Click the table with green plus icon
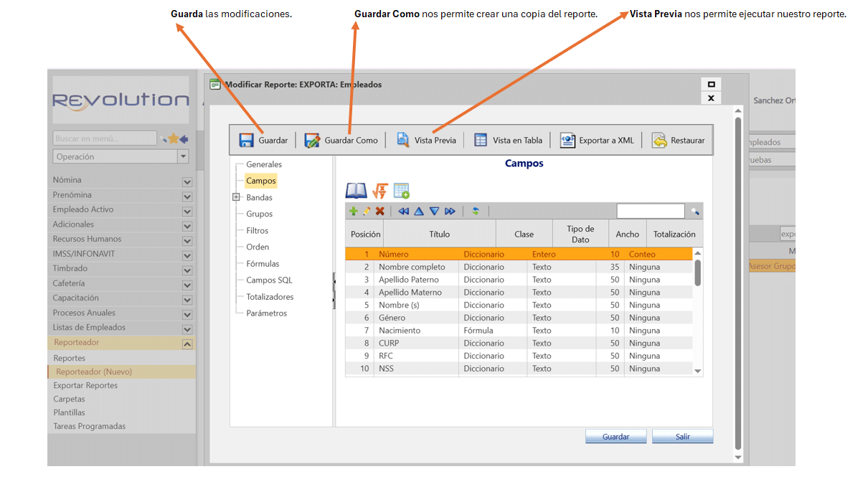868x502 pixels. click(401, 191)
